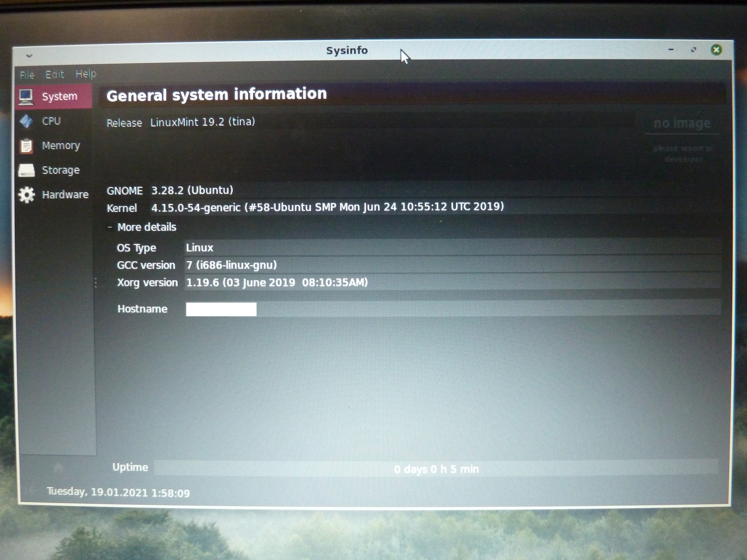Click the 'no image' distro logo placeholder
The width and height of the screenshot is (747, 560).
(x=682, y=124)
